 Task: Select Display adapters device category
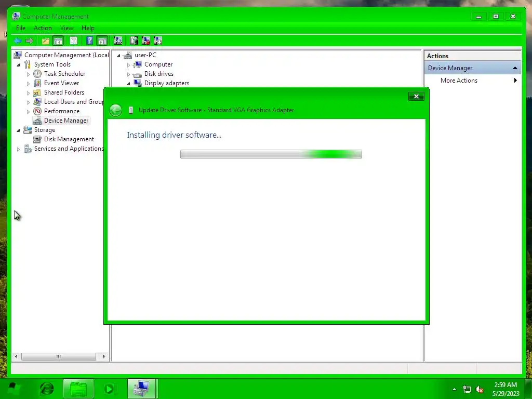(167, 83)
